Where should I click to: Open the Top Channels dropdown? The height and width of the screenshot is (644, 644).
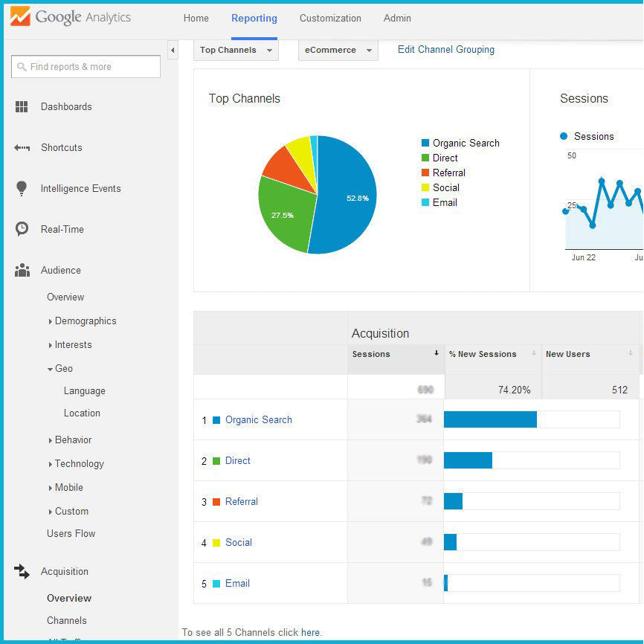(235, 50)
